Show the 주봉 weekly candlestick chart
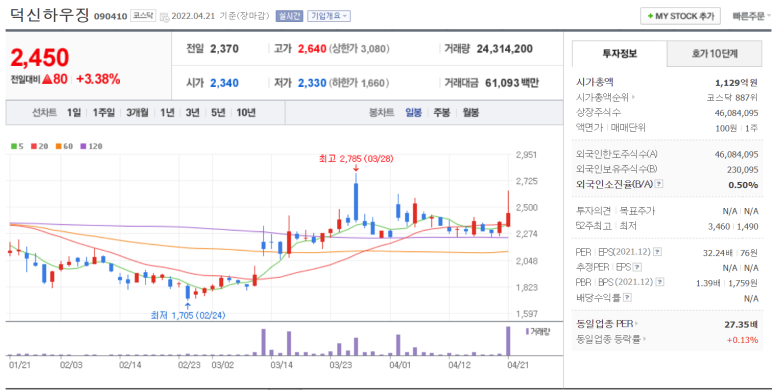 point(442,113)
